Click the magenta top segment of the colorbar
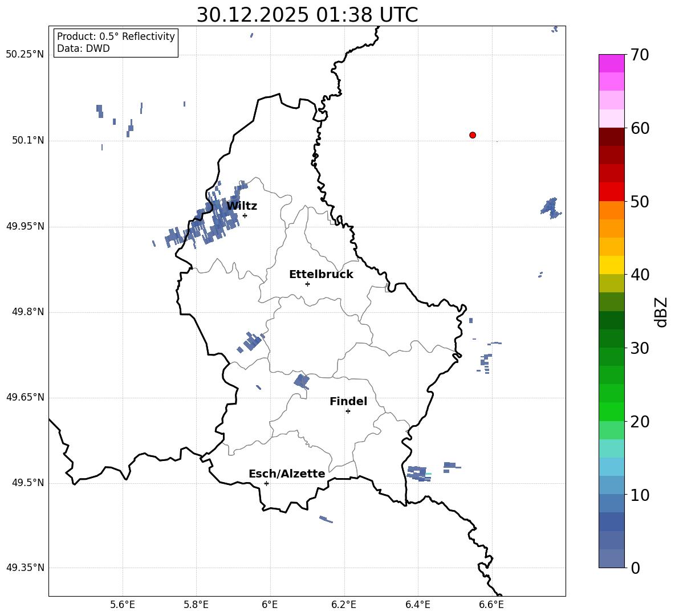 [x=611, y=63]
